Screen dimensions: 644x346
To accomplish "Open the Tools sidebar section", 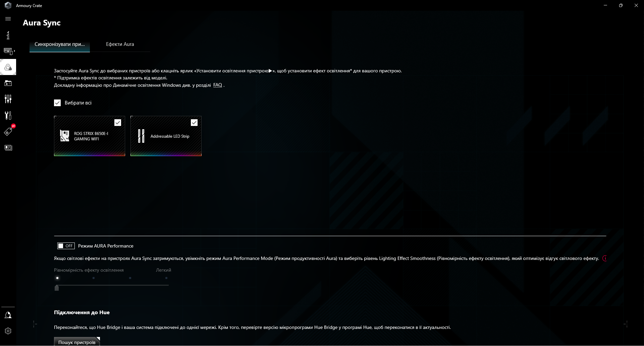I will (x=8, y=115).
